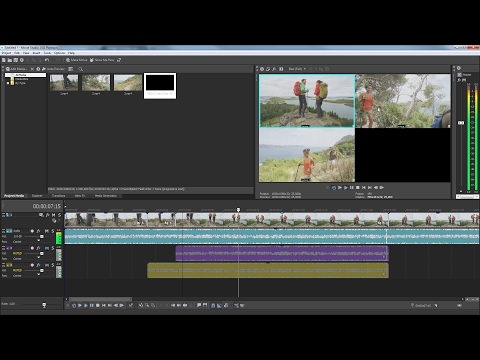Open the Insert menu
Viewport: 480px width, 360px height.
[x=36, y=53]
